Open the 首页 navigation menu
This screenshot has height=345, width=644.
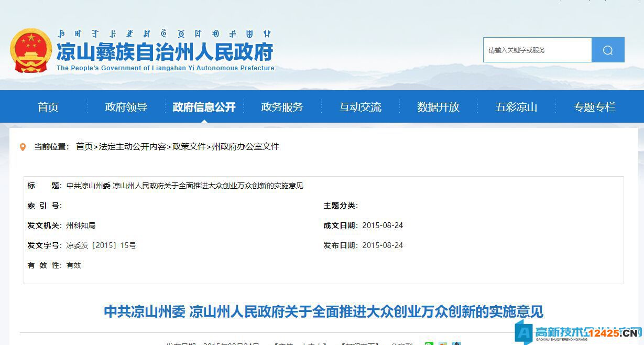48,106
